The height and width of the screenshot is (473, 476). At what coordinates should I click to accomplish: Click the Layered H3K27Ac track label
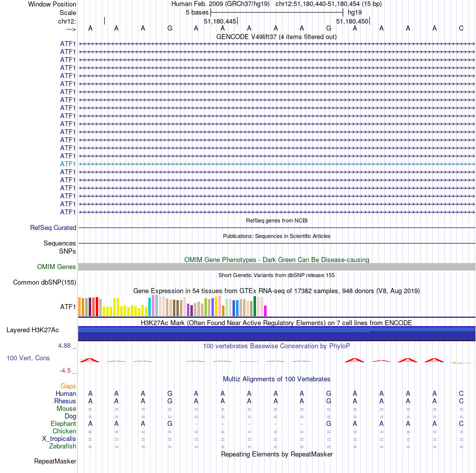click(33, 330)
